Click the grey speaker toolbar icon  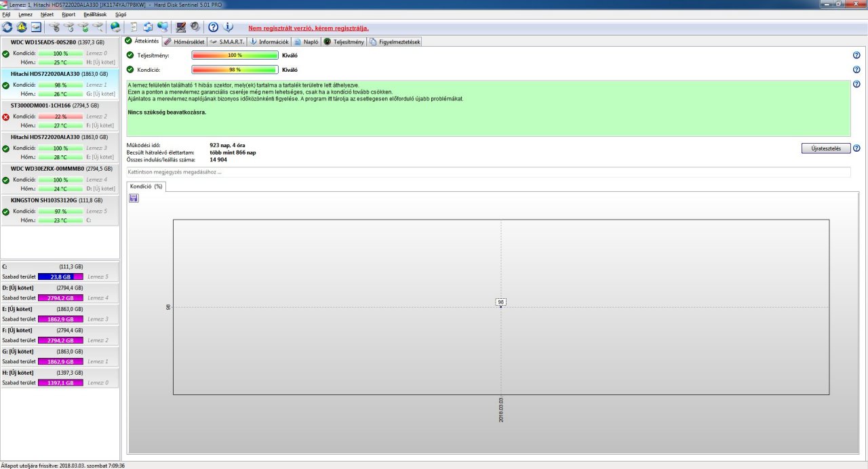[195, 27]
